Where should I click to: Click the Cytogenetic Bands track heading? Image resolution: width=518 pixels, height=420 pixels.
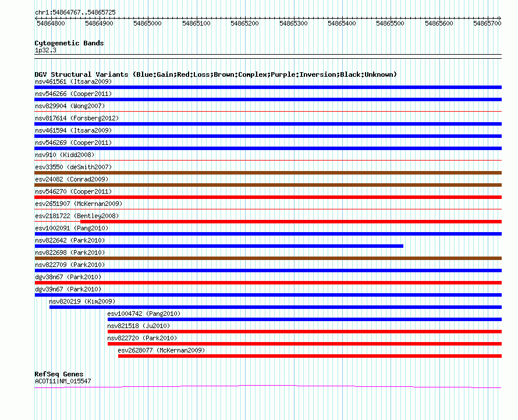(x=69, y=43)
